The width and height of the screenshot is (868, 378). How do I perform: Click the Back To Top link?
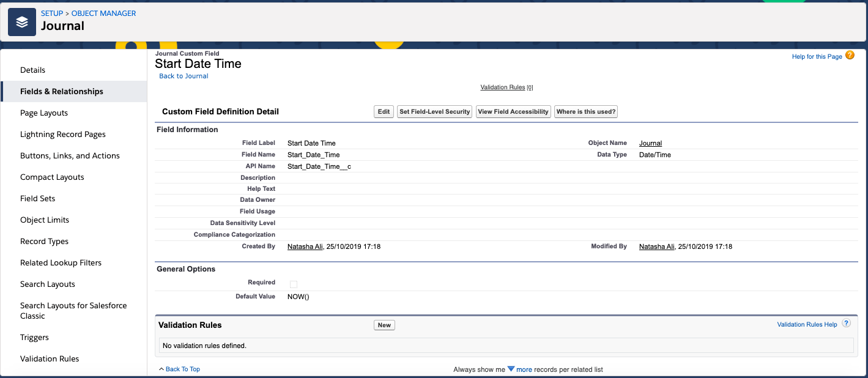(182, 369)
